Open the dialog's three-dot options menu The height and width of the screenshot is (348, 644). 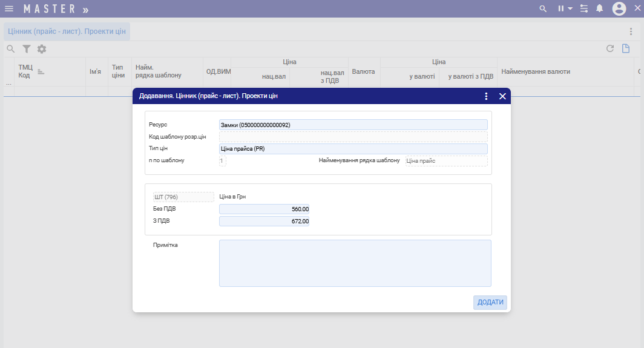pyautogui.click(x=486, y=96)
